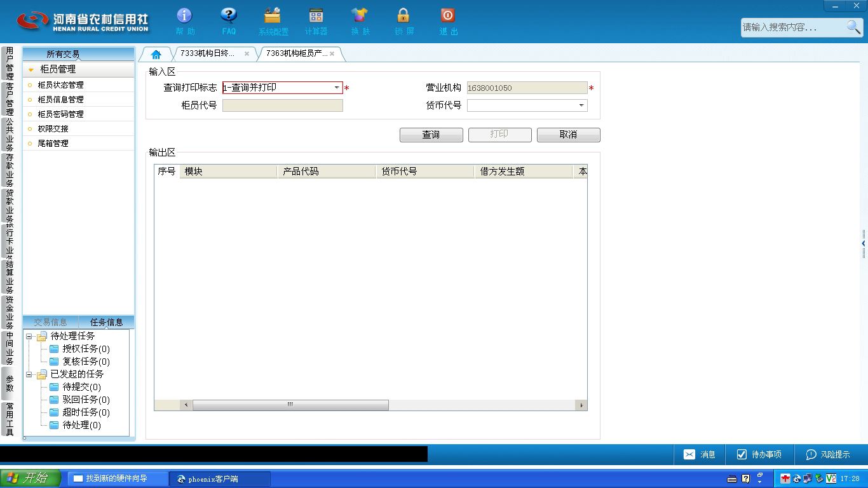This screenshot has width=868, height=488.
Task: Collapse 柜员管理 menu group
Action: click(31, 70)
